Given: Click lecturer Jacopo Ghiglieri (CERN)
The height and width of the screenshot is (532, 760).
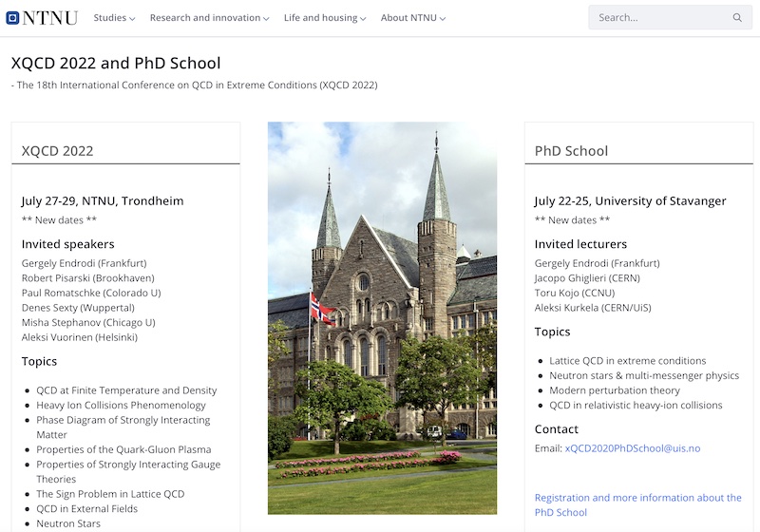Looking at the screenshot, I should click(x=587, y=278).
